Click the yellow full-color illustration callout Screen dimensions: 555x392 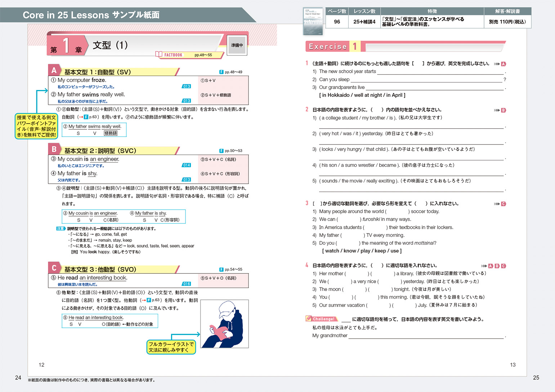pos(171,347)
